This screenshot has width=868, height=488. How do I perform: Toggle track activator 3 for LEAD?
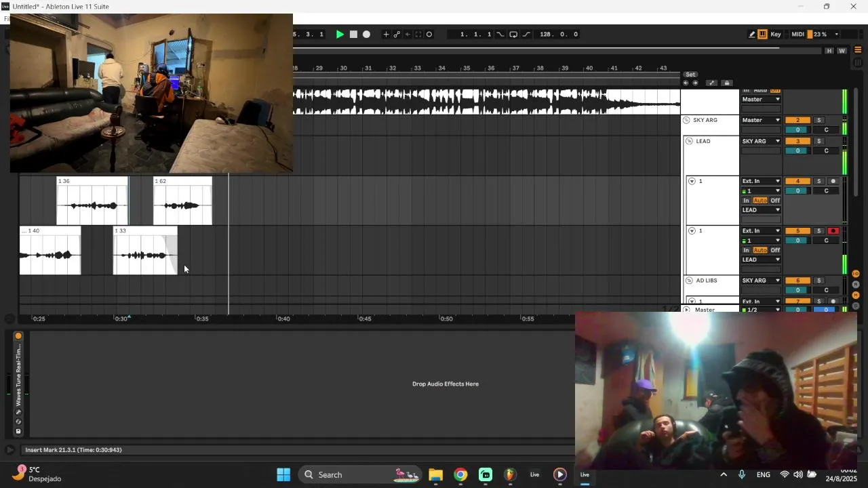tap(797, 142)
